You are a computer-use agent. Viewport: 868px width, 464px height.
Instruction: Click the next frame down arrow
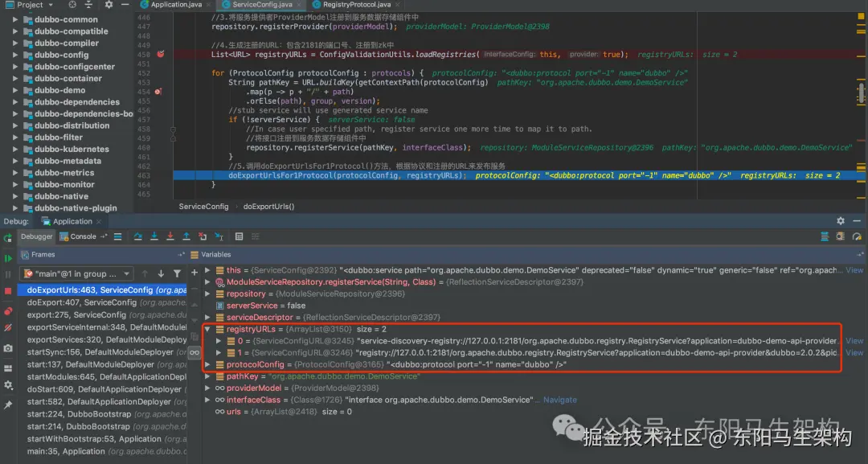161,273
